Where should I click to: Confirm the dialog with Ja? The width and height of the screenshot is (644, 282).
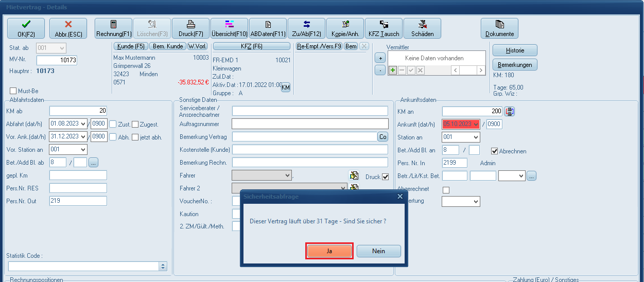(329, 251)
